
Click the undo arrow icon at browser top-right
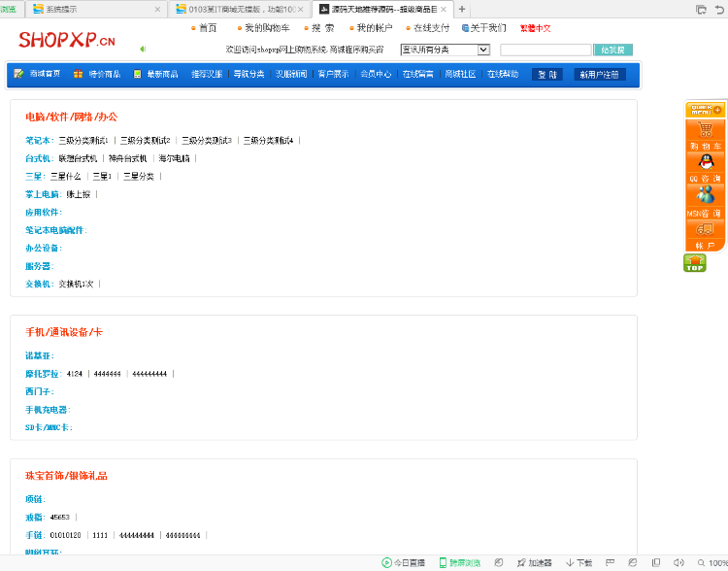(x=719, y=10)
